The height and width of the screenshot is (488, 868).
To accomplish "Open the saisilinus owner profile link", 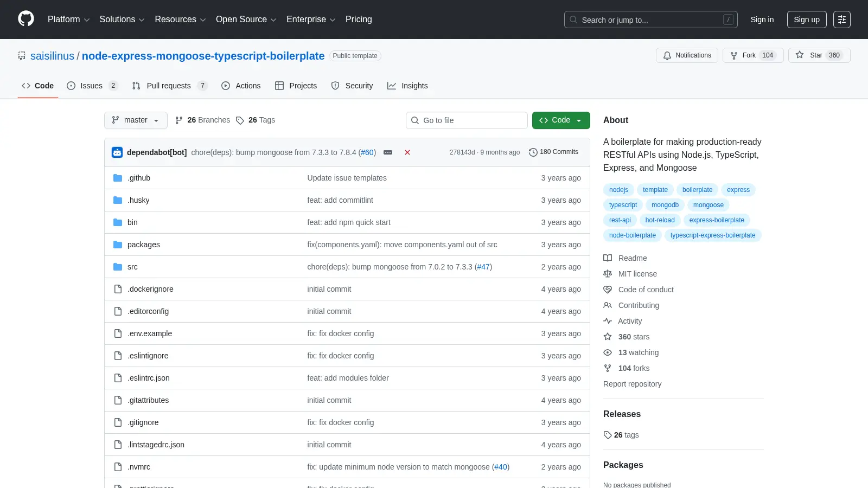I will point(52,56).
